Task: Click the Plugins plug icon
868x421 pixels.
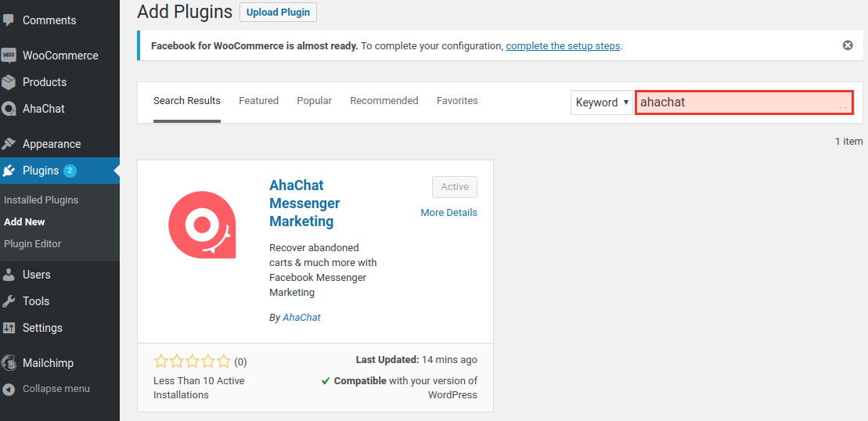Action: (9, 171)
